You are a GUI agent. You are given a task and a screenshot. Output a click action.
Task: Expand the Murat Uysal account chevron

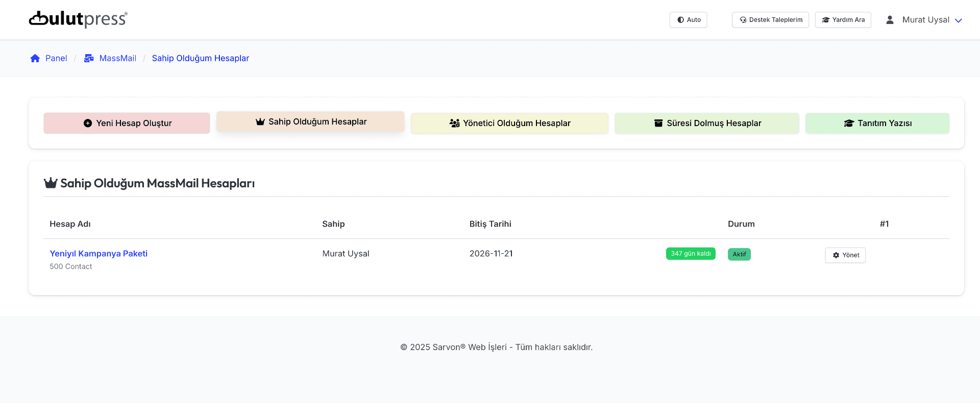point(958,20)
